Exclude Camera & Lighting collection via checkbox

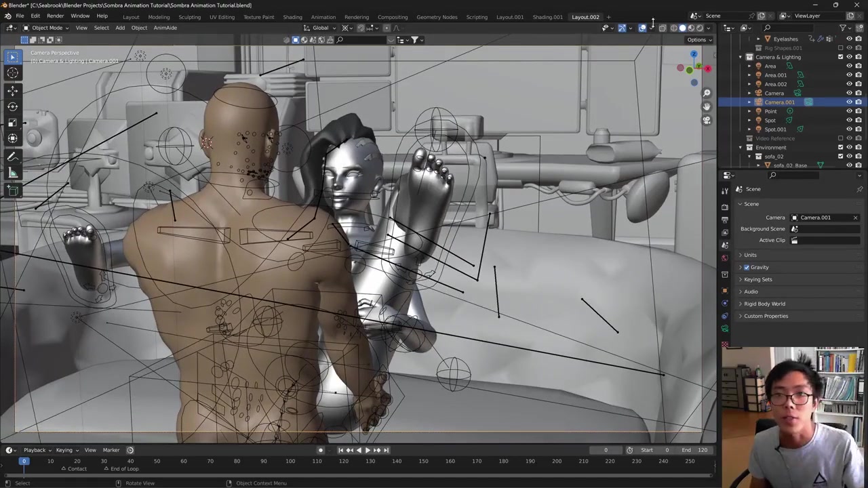pyautogui.click(x=840, y=57)
